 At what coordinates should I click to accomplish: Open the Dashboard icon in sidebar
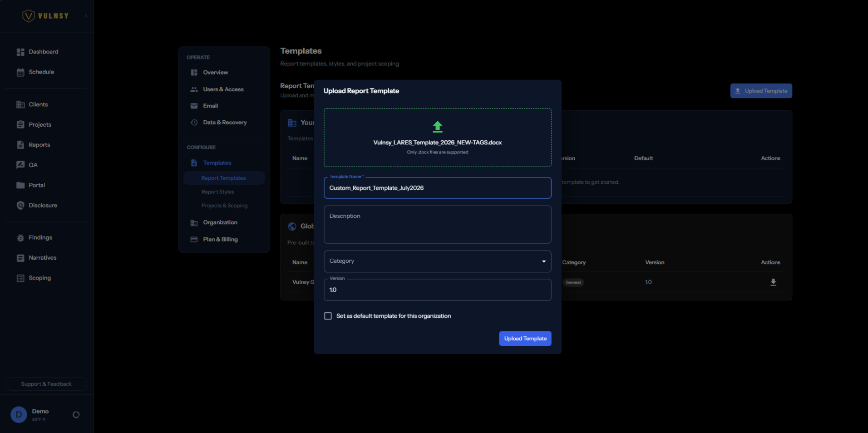click(x=20, y=52)
